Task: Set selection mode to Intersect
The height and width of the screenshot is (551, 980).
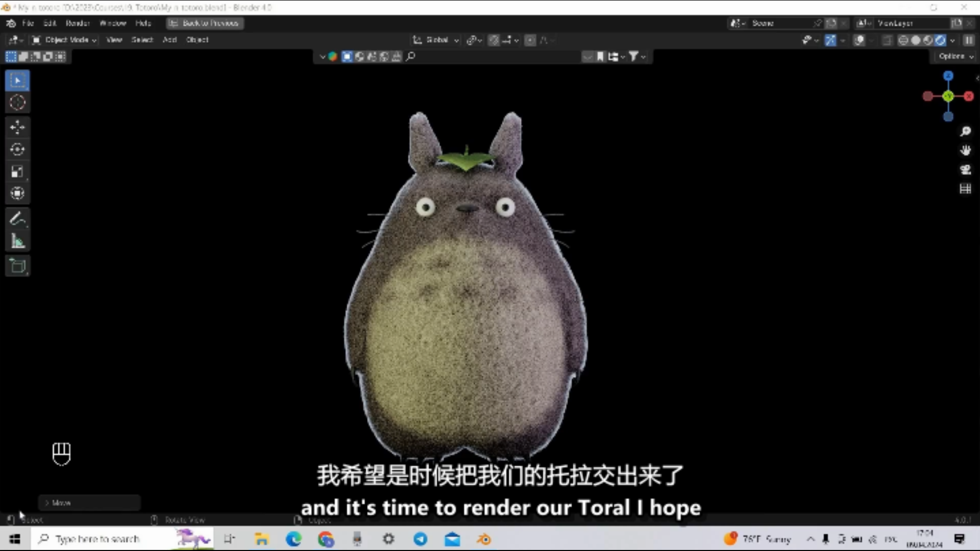Action: [x=60, y=57]
